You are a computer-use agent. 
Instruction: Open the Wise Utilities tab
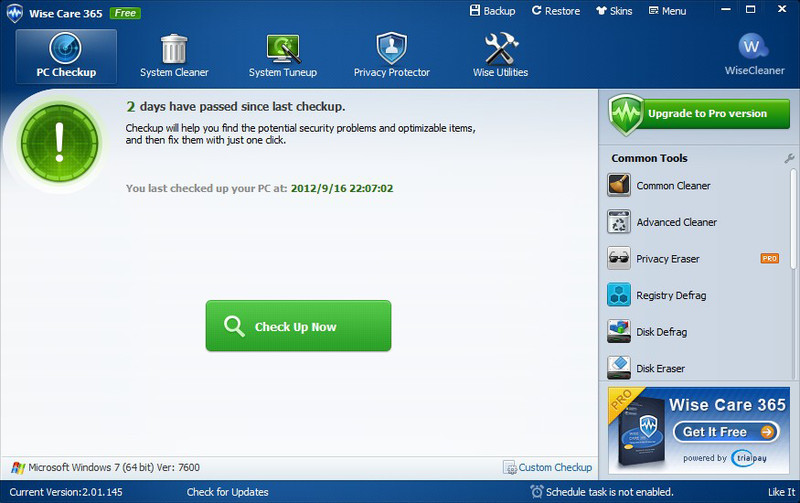tap(501, 56)
